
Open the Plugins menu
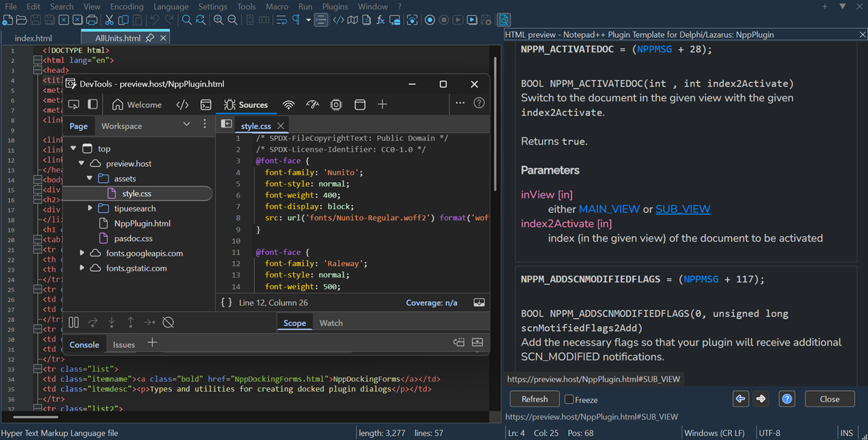pos(335,6)
